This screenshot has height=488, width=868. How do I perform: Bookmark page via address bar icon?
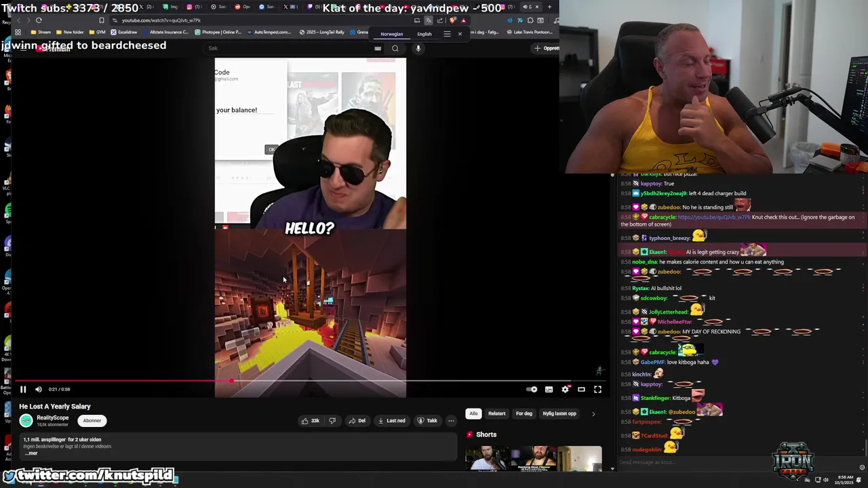(x=102, y=20)
